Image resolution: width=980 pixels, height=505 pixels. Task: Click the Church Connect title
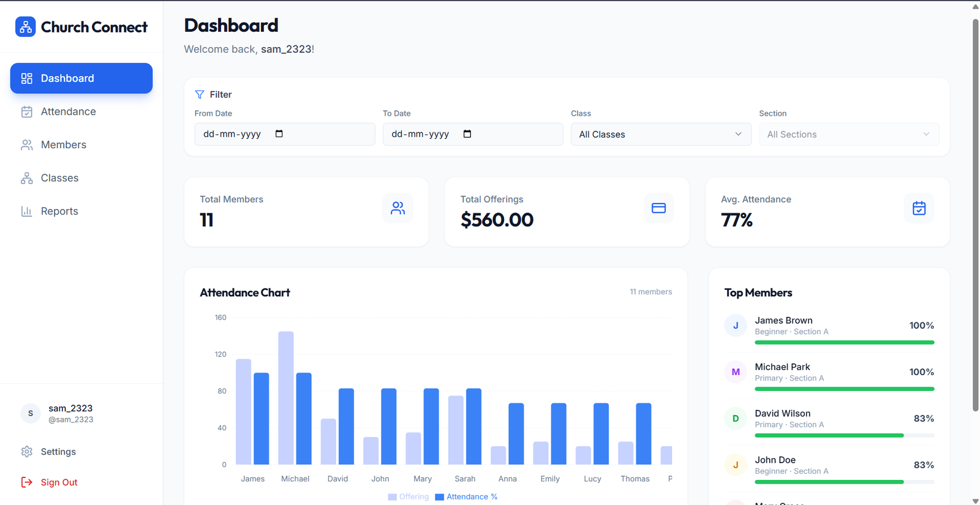(x=94, y=27)
